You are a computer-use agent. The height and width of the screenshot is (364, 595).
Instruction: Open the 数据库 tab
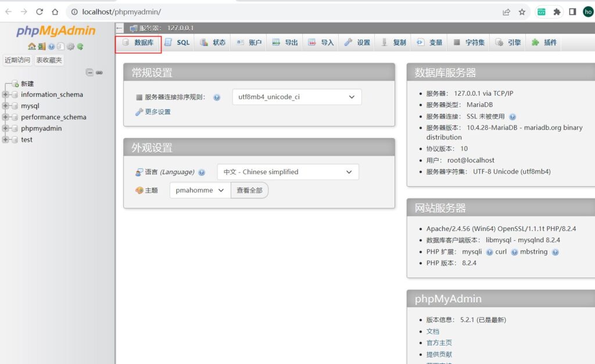click(138, 42)
